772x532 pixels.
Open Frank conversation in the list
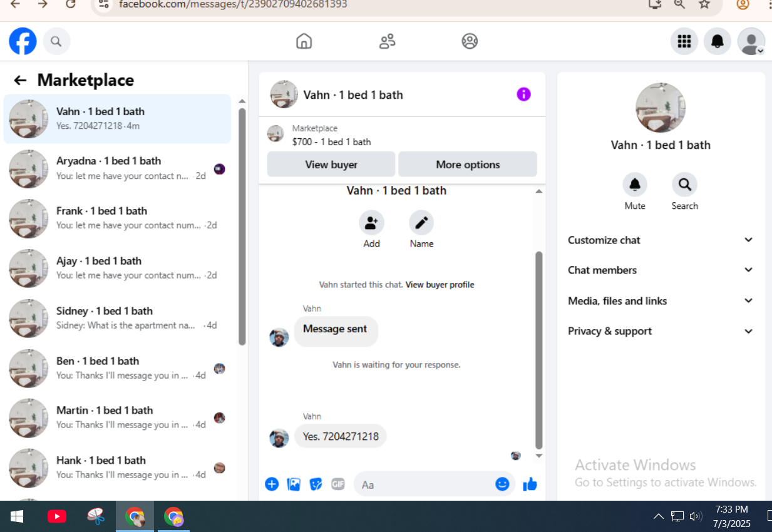click(x=117, y=218)
